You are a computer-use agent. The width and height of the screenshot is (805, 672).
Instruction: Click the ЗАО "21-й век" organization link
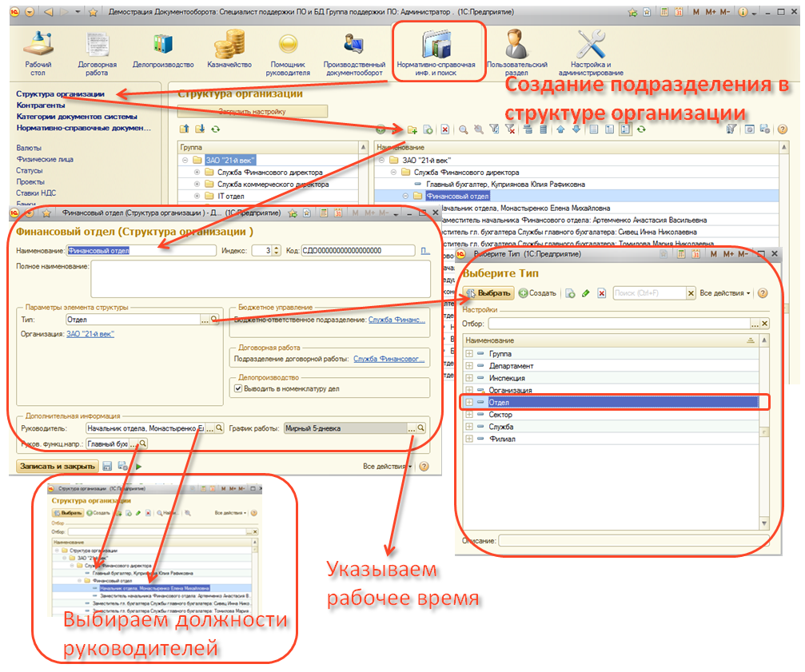pos(90,334)
